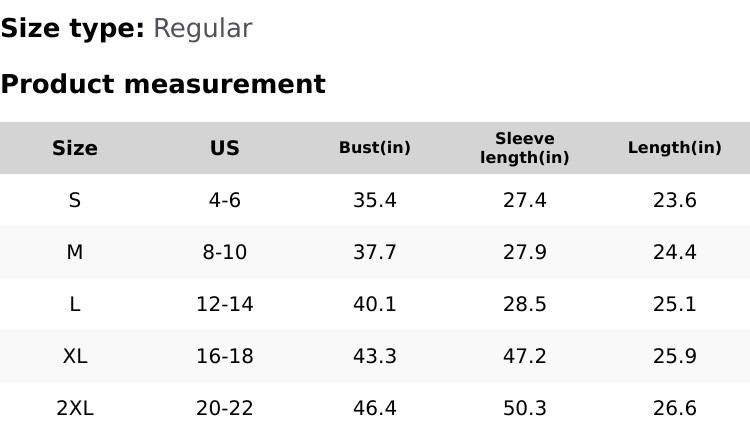Select the size S row label
Screen dimensions: 750x434
tap(75, 200)
